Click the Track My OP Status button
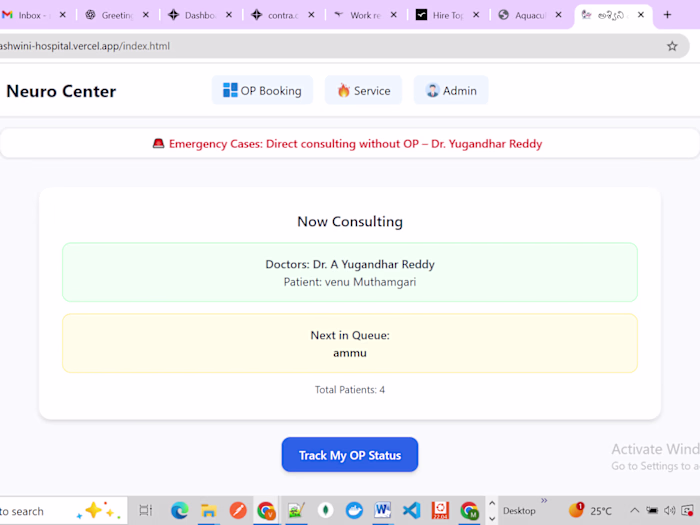 coord(350,454)
